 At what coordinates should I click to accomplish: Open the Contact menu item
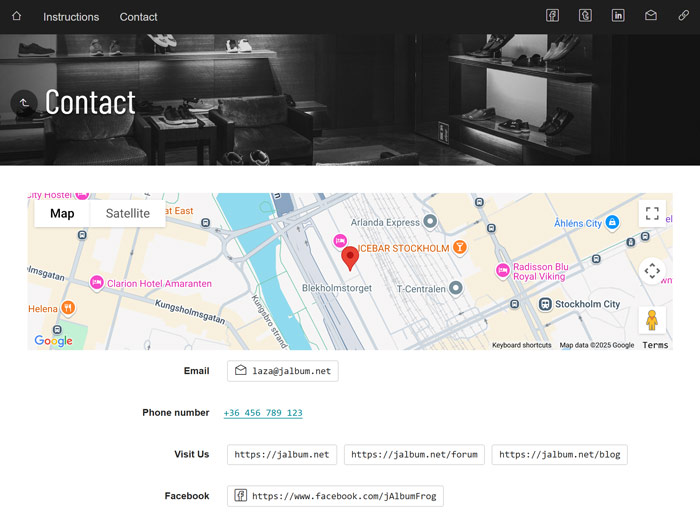pos(138,17)
